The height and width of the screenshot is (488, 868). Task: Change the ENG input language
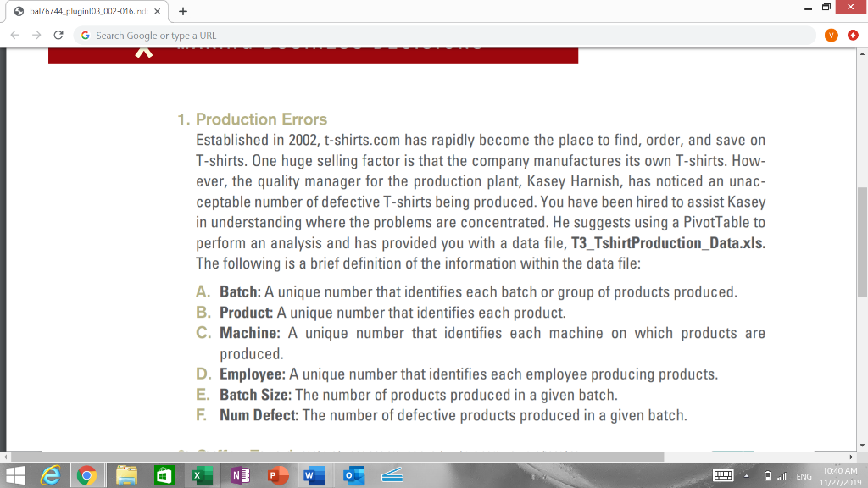click(x=804, y=476)
